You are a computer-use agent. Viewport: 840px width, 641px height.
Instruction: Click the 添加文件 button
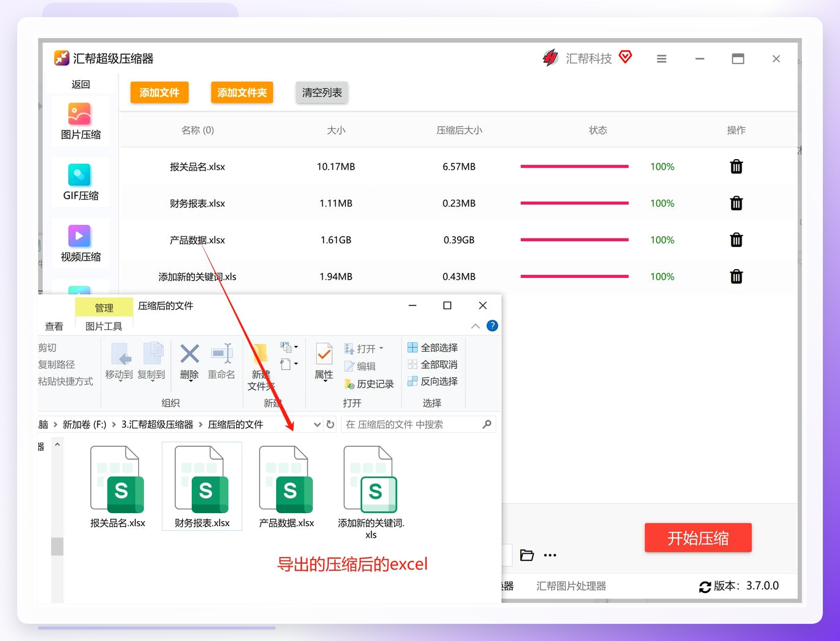coord(159,92)
